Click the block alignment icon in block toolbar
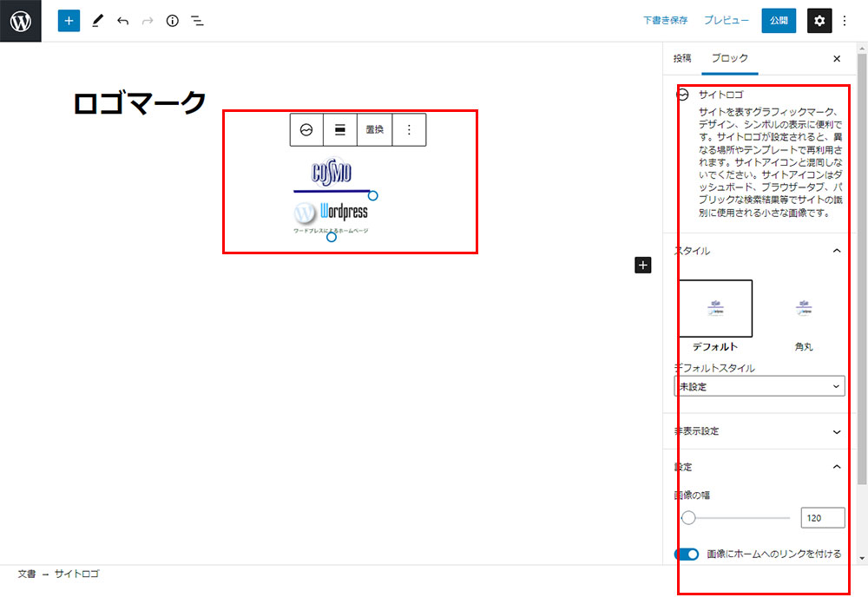 340,129
